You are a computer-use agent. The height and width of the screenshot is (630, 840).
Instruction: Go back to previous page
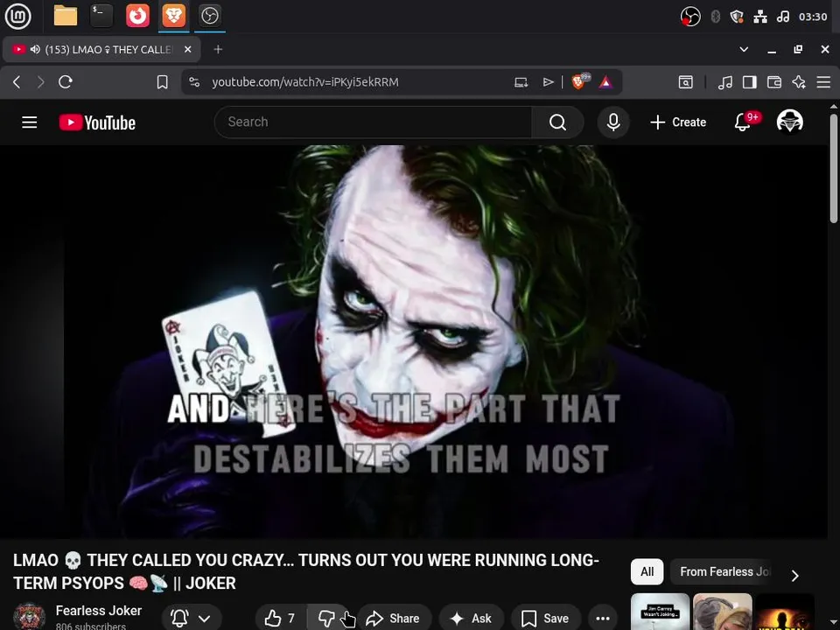click(x=17, y=82)
